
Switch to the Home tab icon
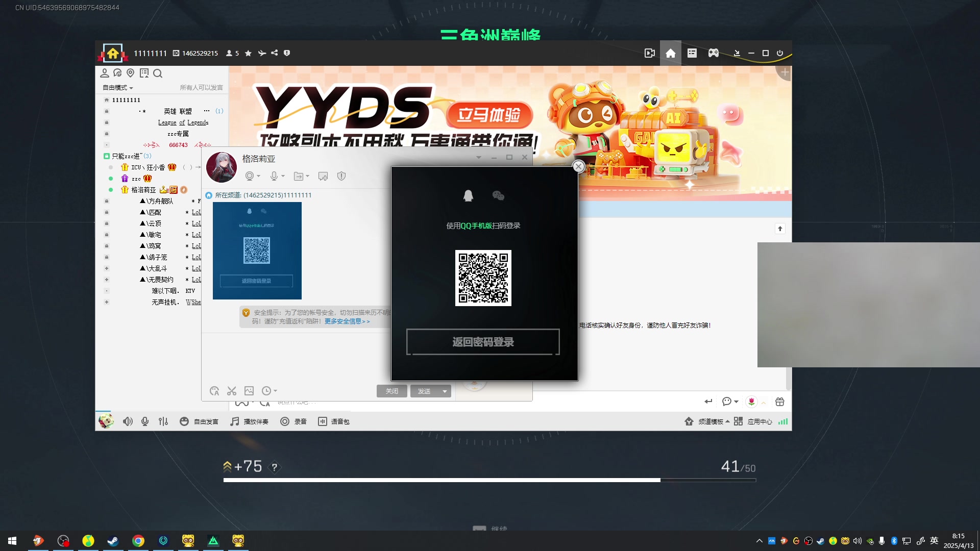(671, 53)
